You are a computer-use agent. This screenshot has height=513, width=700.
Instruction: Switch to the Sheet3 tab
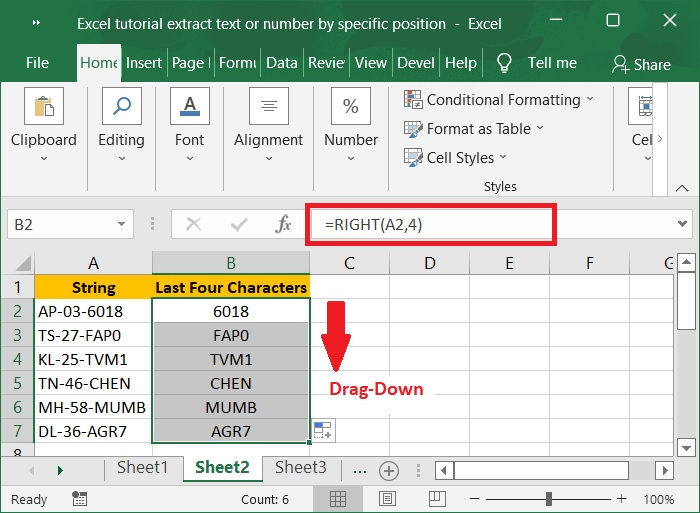pos(300,468)
